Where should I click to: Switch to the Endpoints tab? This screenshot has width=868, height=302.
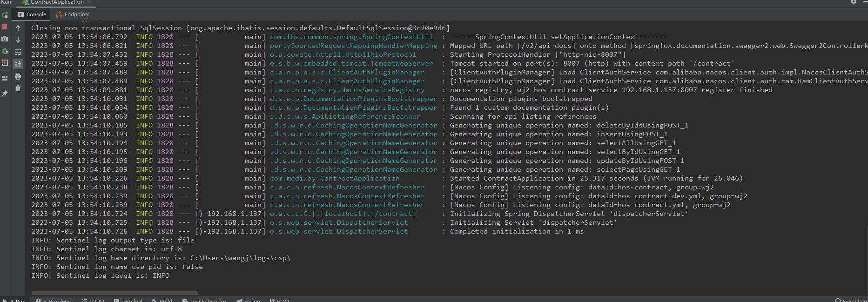(x=73, y=14)
